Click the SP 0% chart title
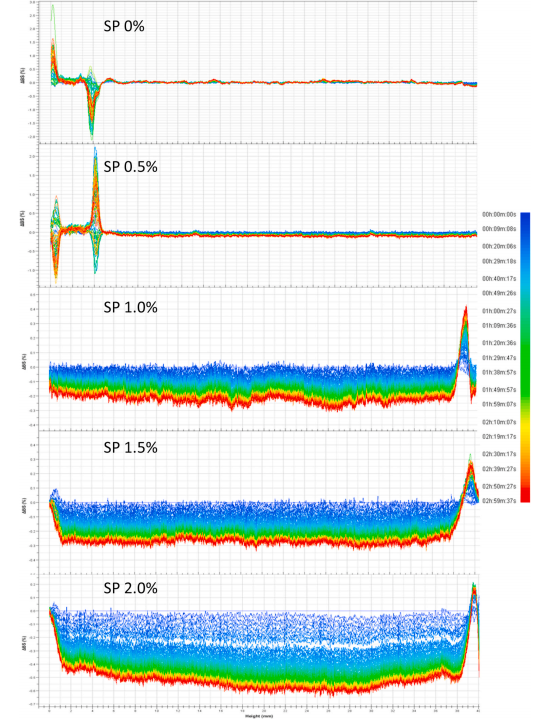 coord(124,26)
